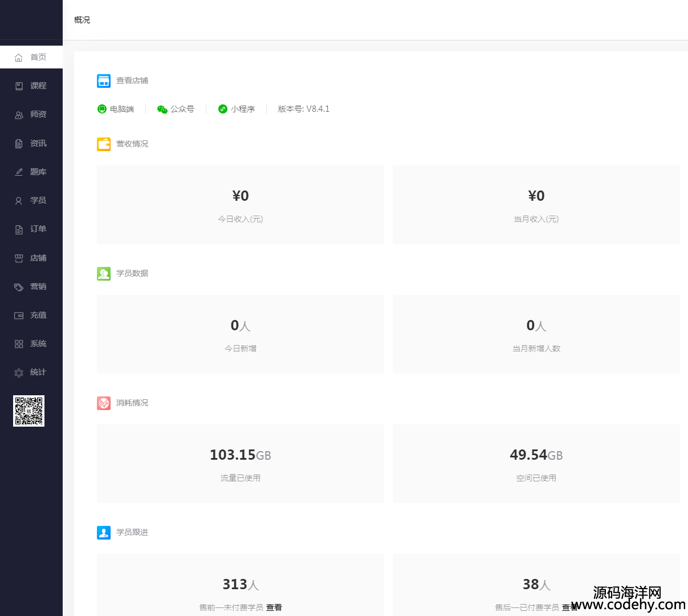Navigate to 题库 in the sidebar
688x616 pixels.
click(31, 172)
